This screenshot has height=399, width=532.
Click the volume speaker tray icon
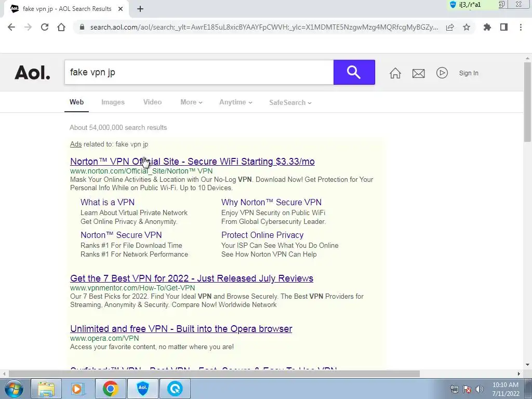click(x=480, y=389)
